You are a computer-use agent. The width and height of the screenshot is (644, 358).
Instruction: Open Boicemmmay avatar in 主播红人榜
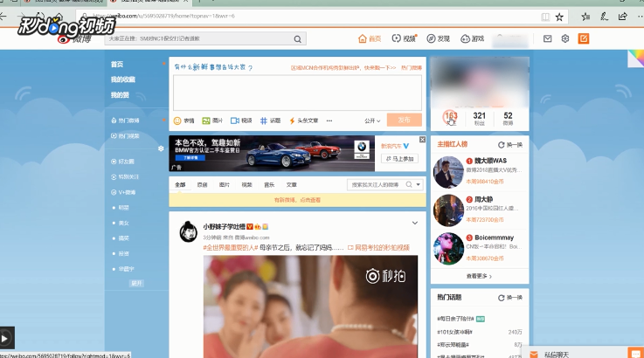[x=448, y=248]
